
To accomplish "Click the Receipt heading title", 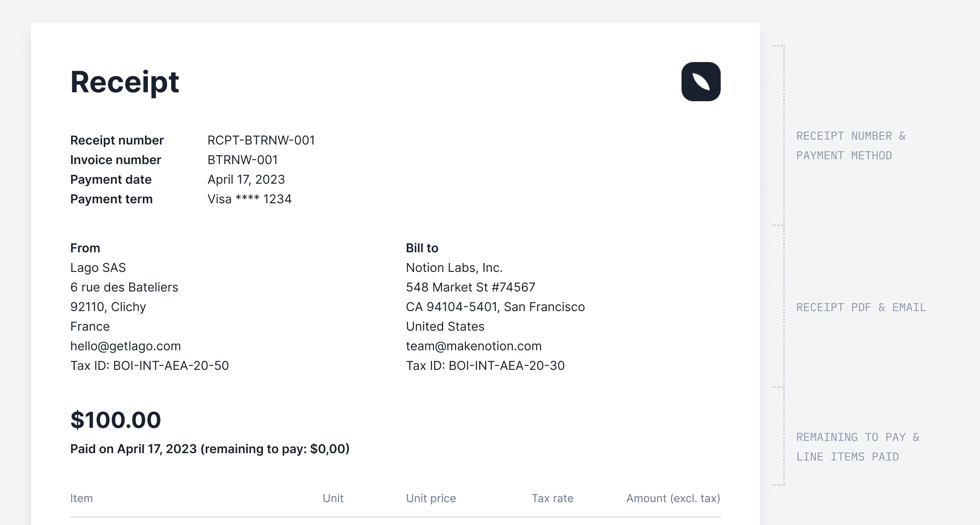I will click(125, 82).
